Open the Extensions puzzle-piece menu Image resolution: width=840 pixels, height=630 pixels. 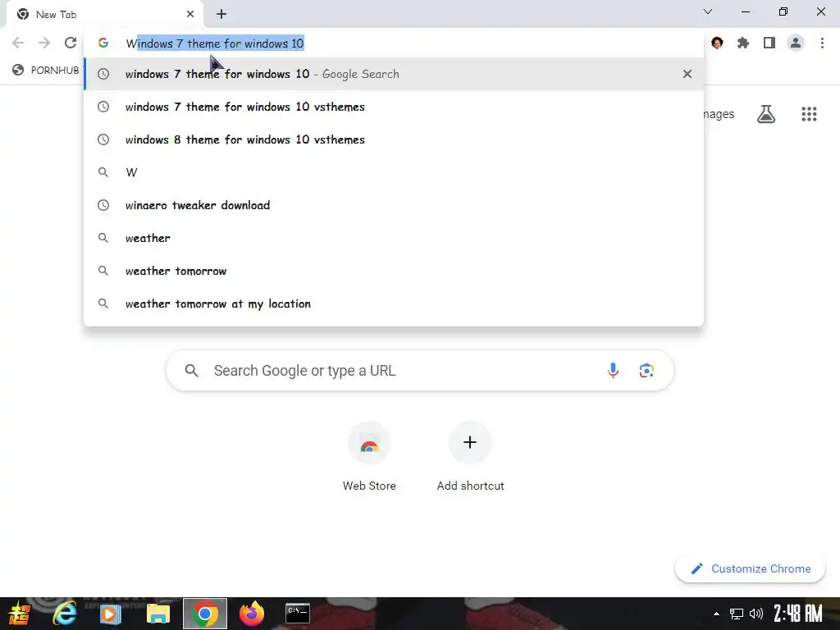(x=742, y=43)
